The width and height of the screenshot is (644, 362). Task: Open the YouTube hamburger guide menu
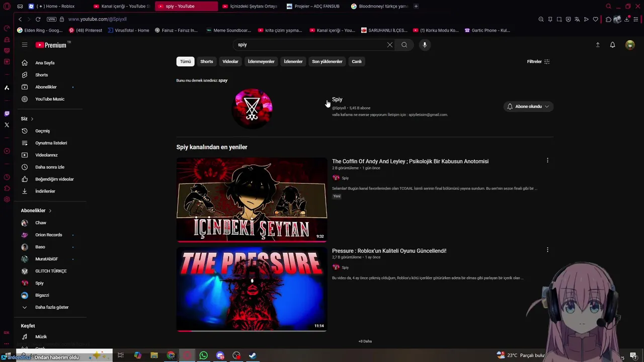pyautogui.click(x=24, y=45)
